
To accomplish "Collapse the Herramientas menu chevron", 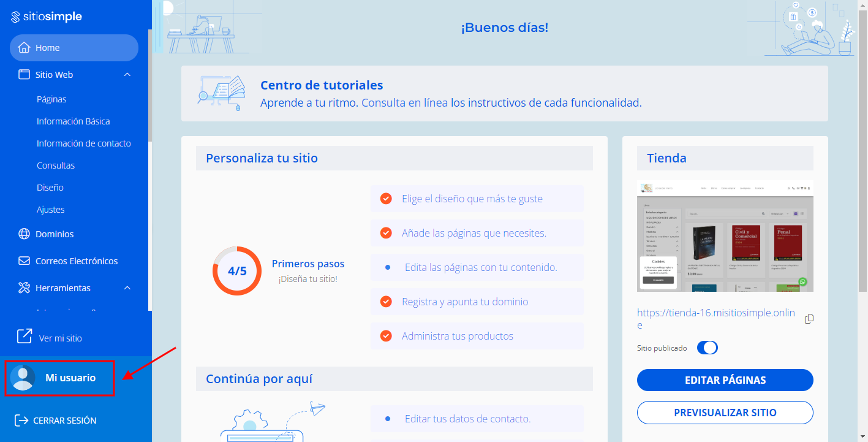I will 127,288.
